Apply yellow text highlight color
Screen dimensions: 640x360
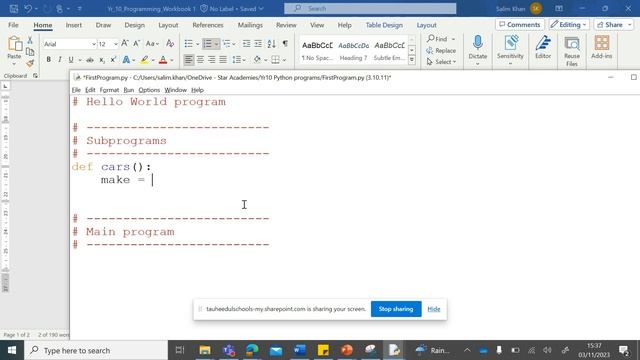coord(144,60)
